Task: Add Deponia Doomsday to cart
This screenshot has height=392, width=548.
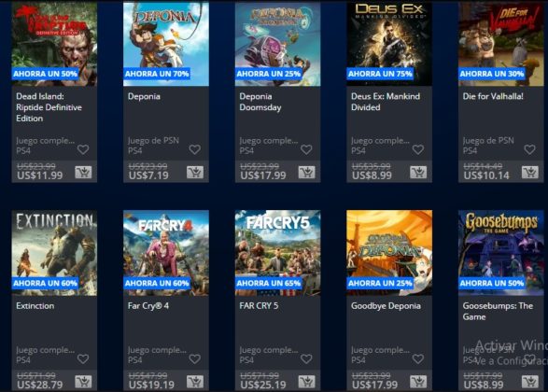Action: pyautogui.click(x=306, y=173)
